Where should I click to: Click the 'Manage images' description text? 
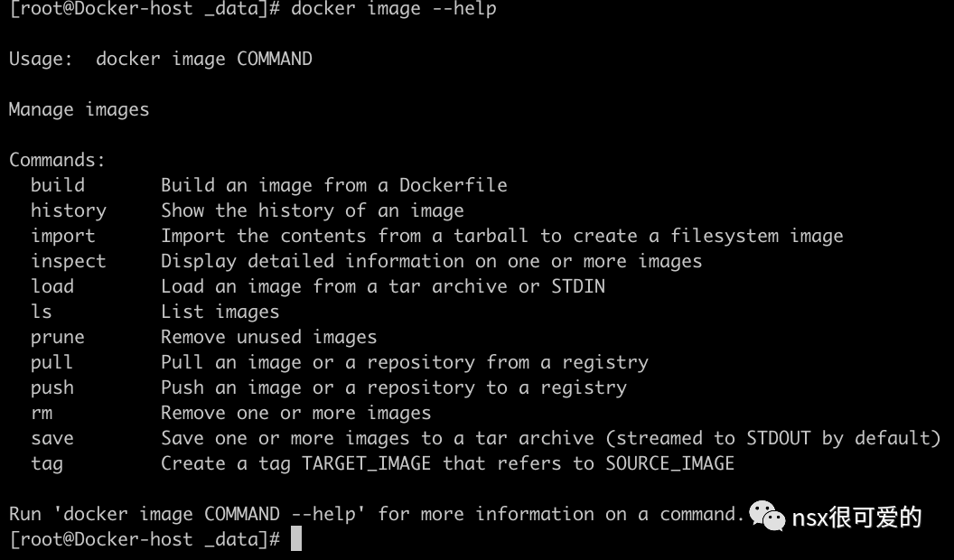pos(79,109)
